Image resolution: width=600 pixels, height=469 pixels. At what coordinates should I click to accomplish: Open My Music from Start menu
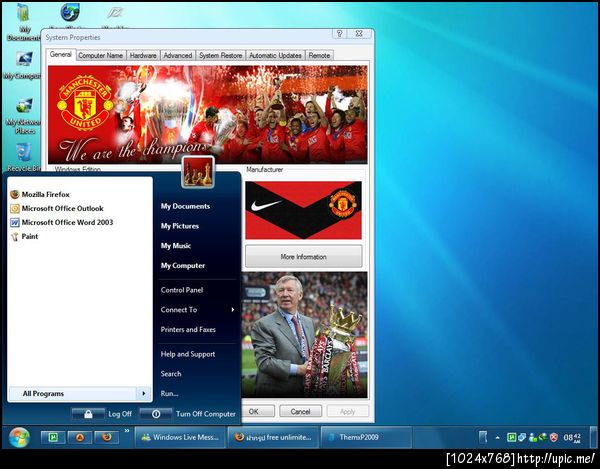tap(176, 246)
